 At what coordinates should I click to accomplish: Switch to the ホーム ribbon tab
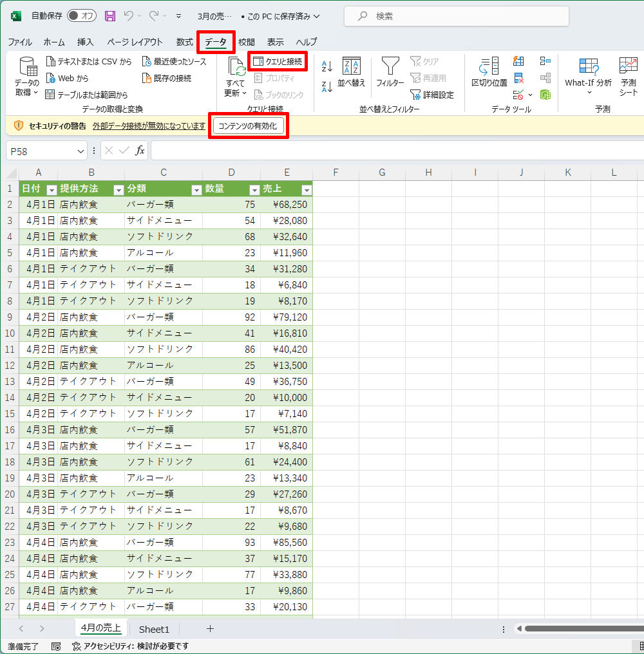54,42
